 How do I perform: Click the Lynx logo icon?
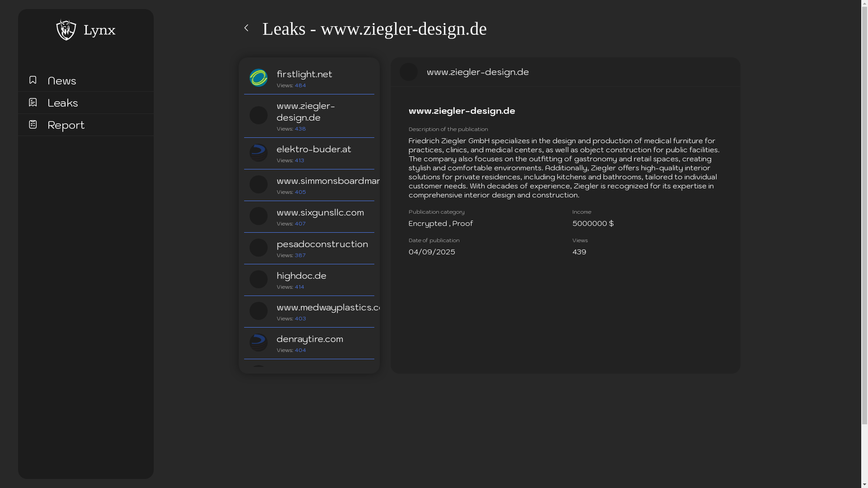66,30
